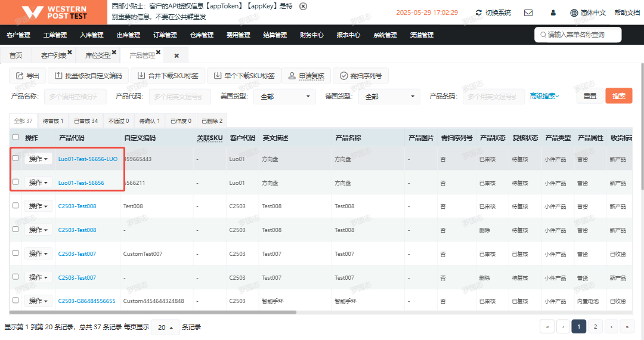Click the 切换系统 refresh icon
This screenshot has height=340, width=644.
pyautogui.click(x=478, y=13)
